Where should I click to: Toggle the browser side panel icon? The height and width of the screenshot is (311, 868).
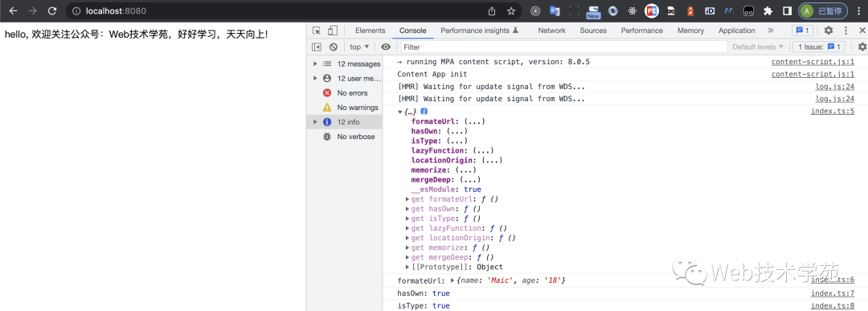[x=787, y=10]
